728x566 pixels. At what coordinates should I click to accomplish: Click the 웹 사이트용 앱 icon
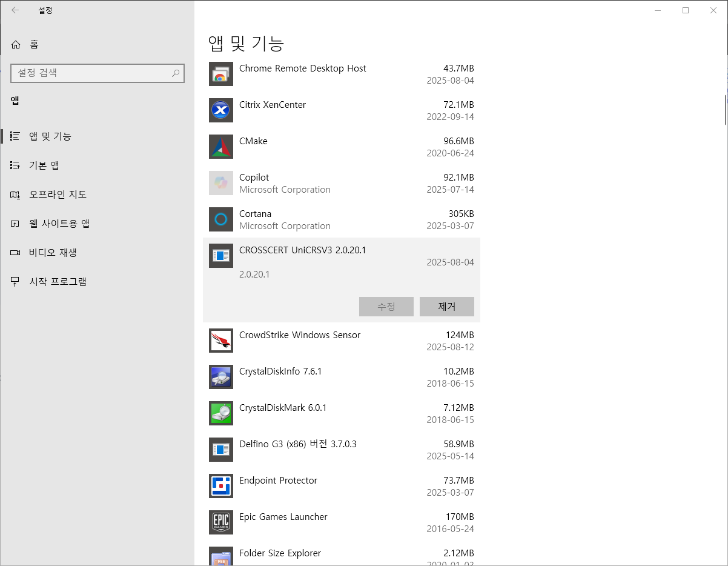(x=16, y=224)
